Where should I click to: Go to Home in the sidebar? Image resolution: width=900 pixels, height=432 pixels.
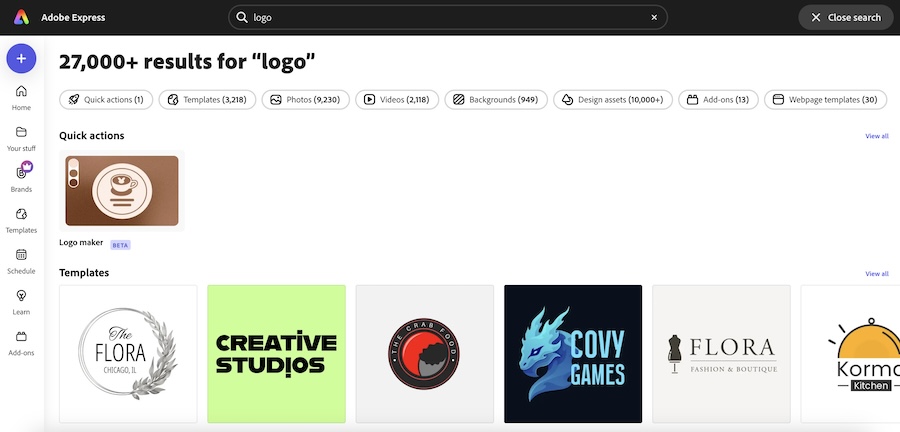click(21, 98)
